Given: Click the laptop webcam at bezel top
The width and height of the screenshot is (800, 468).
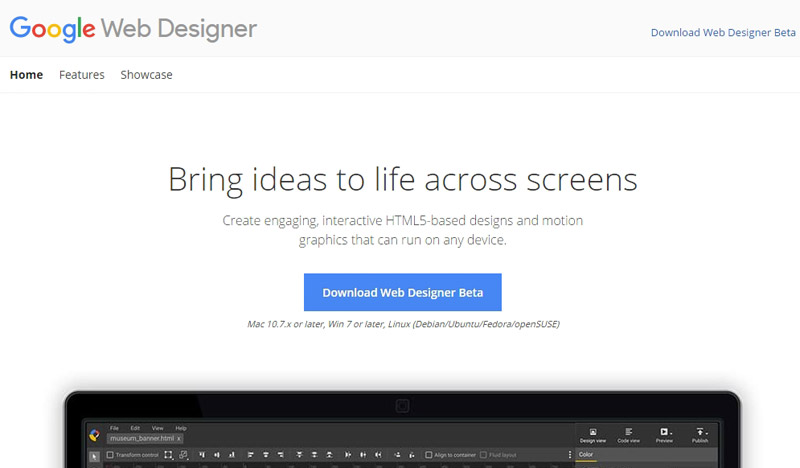Looking at the screenshot, I should [x=403, y=406].
